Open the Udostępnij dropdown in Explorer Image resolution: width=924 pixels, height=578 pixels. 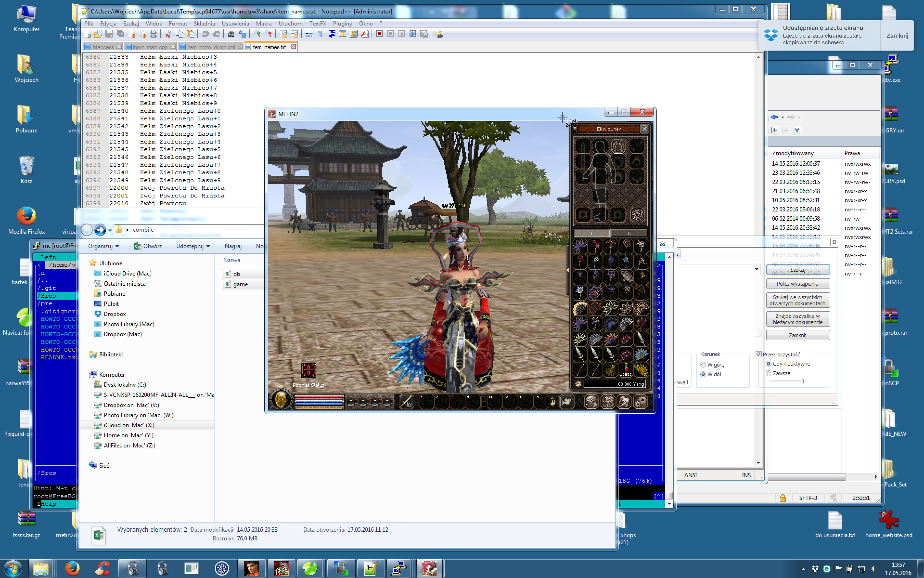pos(193,246)
